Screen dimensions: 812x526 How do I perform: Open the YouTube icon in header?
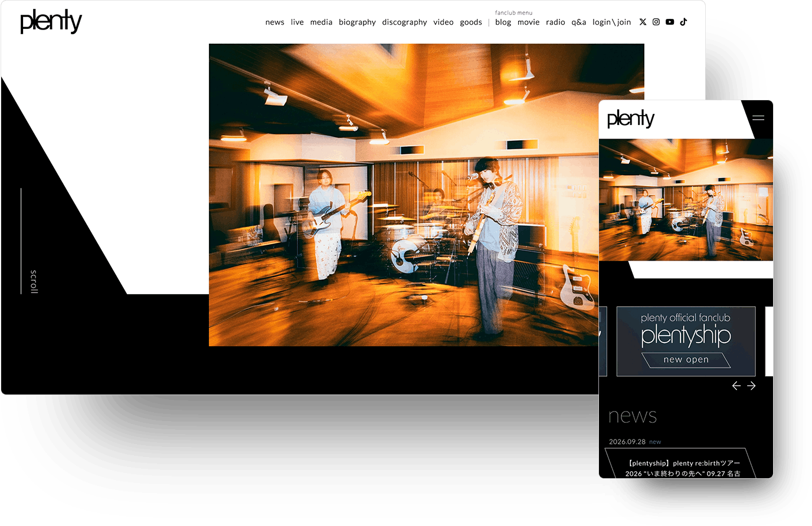coord(670,22)
